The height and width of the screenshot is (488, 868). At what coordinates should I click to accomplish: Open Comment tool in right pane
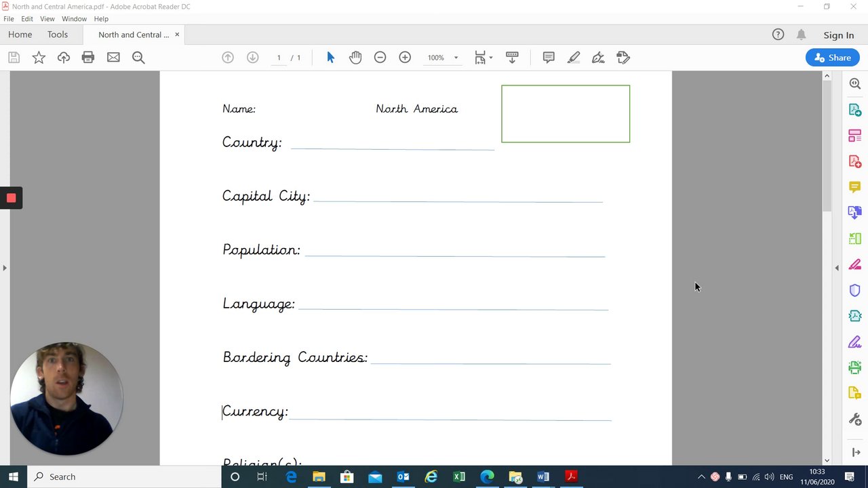click(x=855, y=187)
